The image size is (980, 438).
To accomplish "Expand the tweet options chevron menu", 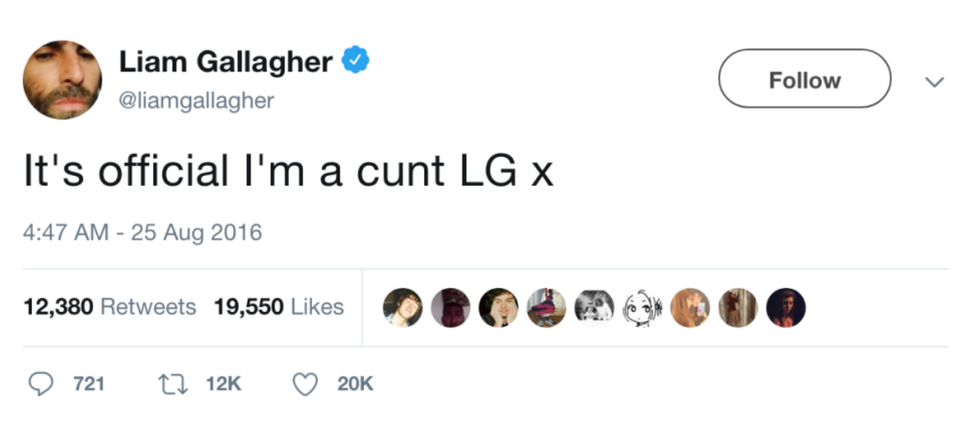I will coord(934,81).
